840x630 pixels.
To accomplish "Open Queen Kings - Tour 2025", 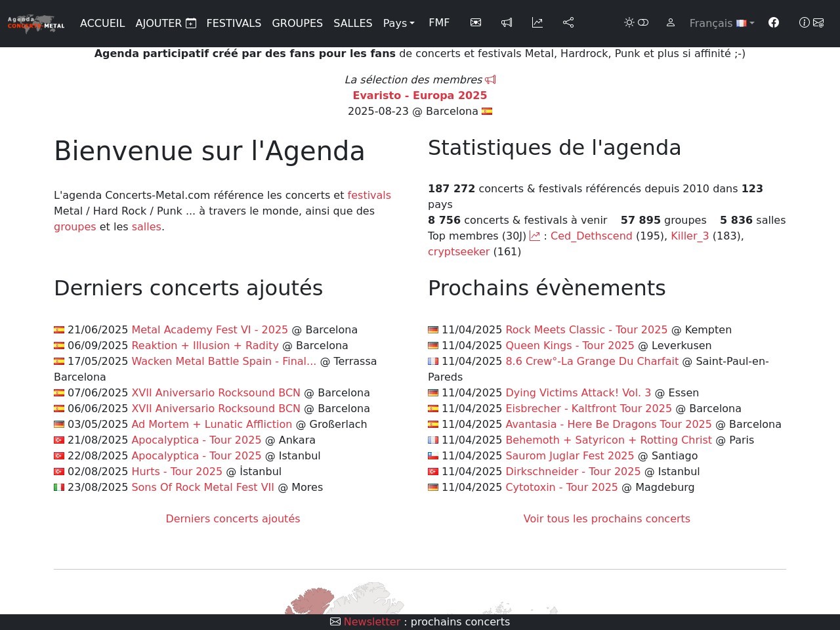I will (x=570, y=345).
